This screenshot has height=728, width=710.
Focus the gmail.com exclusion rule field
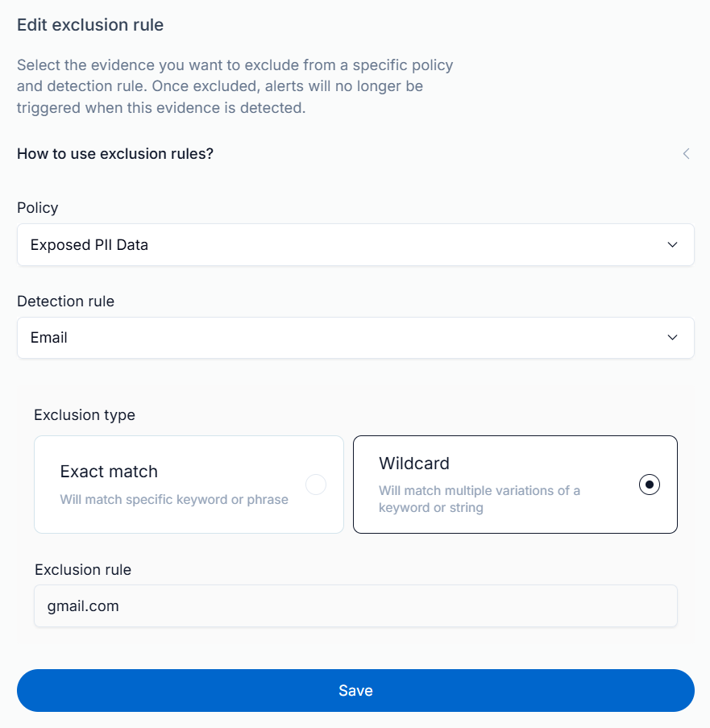point(355,605)
